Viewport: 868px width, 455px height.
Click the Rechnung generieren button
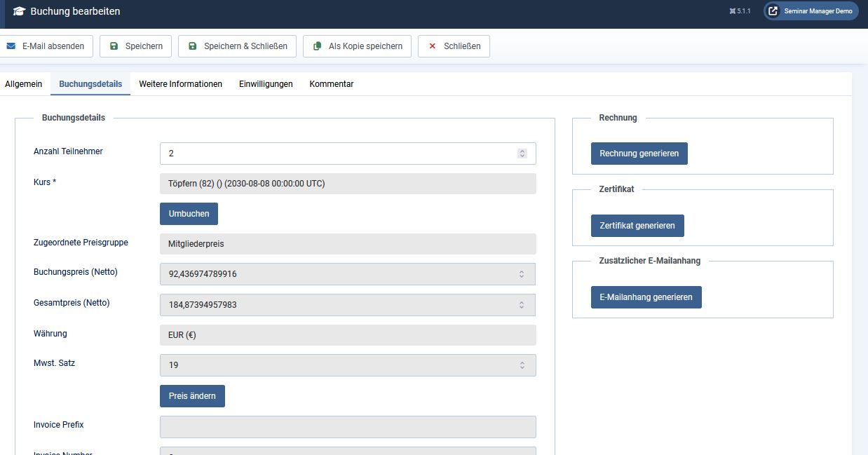coord(639,154)
